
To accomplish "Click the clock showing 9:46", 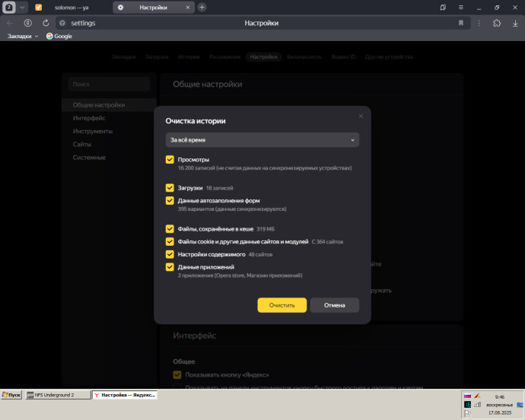I will click(x=500, y=397).
